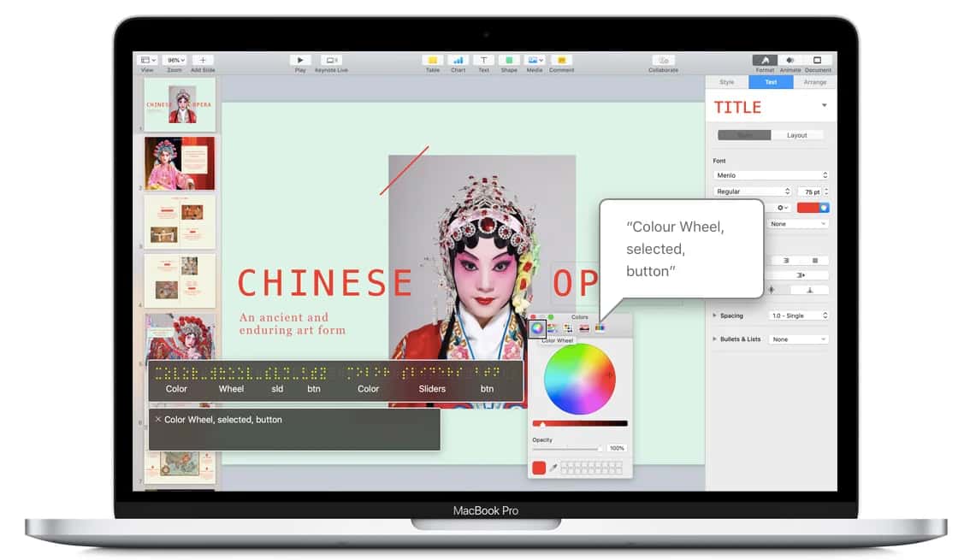The height and width of the screenshot is (560, 970).
Task: Toggle the Format inspector
Action: (765, 60)
